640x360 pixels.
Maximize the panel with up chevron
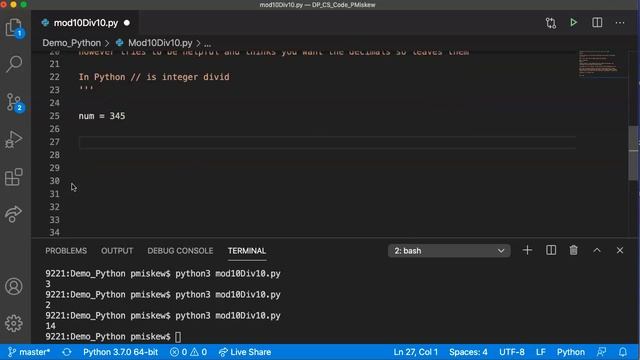click(596, 250)
